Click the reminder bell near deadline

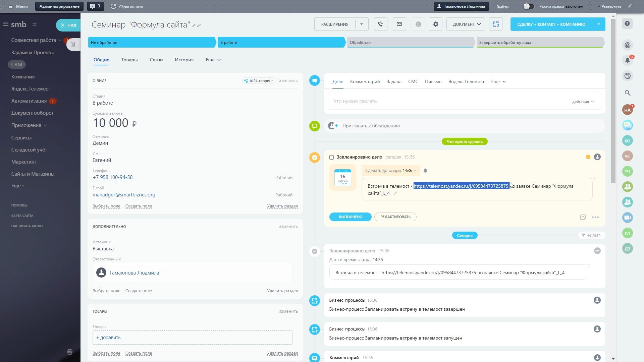425,171
